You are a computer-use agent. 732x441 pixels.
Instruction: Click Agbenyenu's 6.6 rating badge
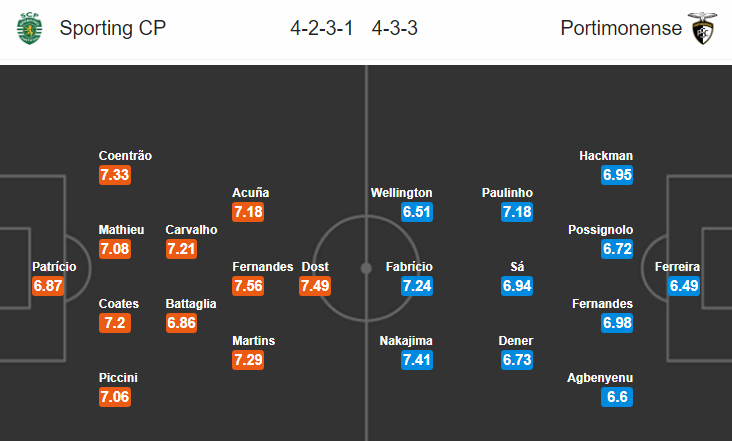(617, 397)
